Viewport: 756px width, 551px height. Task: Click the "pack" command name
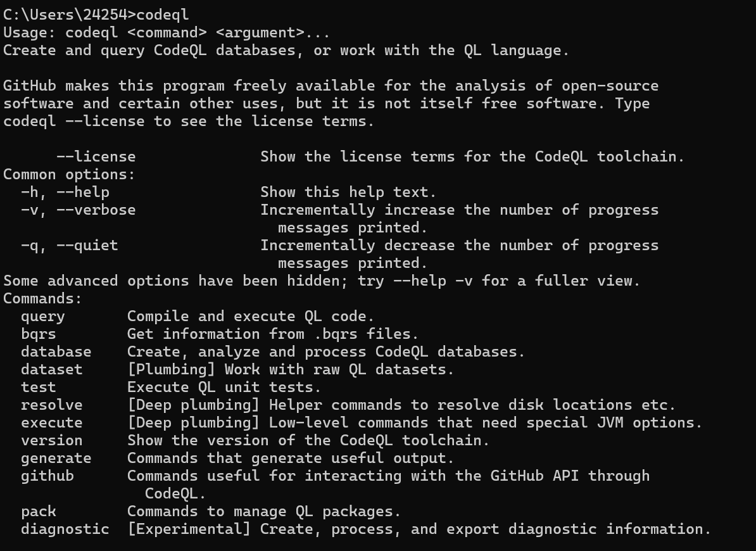click(38, 511)
